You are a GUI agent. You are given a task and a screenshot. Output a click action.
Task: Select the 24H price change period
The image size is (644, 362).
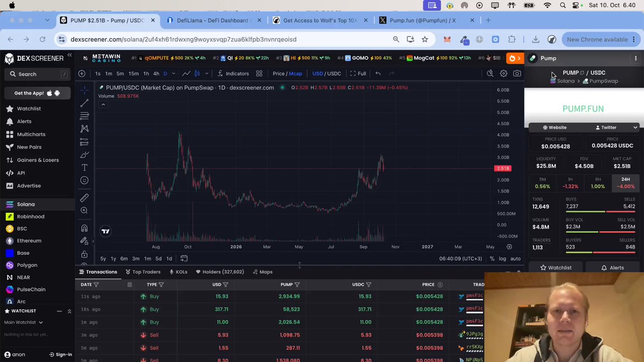tap(626, 183)
